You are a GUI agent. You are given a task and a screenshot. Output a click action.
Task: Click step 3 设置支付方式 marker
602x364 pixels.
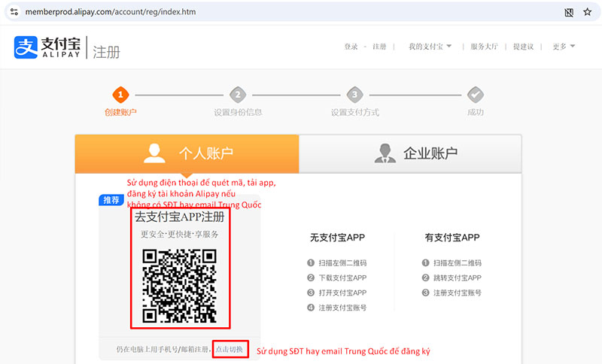tap(354, 95)
